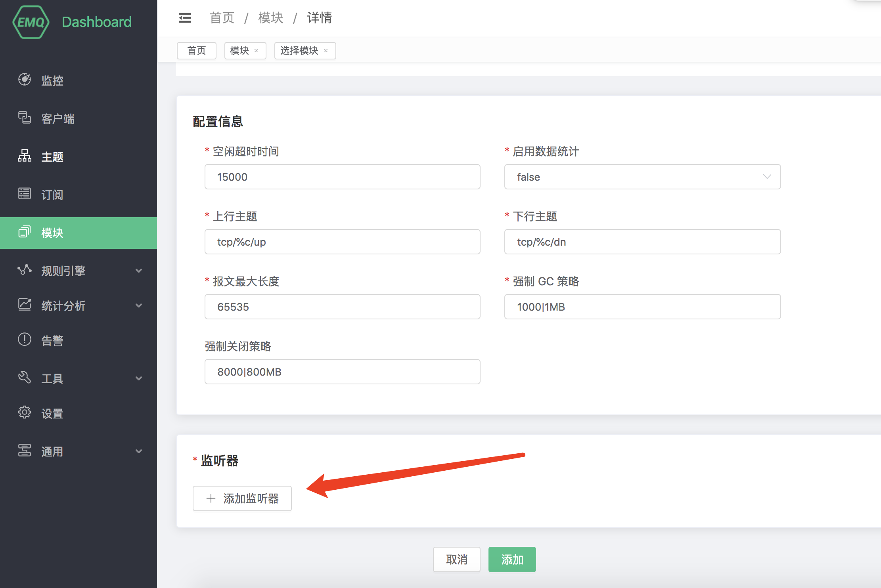Viewport: 881px width, 588px height.
Task: Open 设置 gear settings icon
Action: click(25, 412)
